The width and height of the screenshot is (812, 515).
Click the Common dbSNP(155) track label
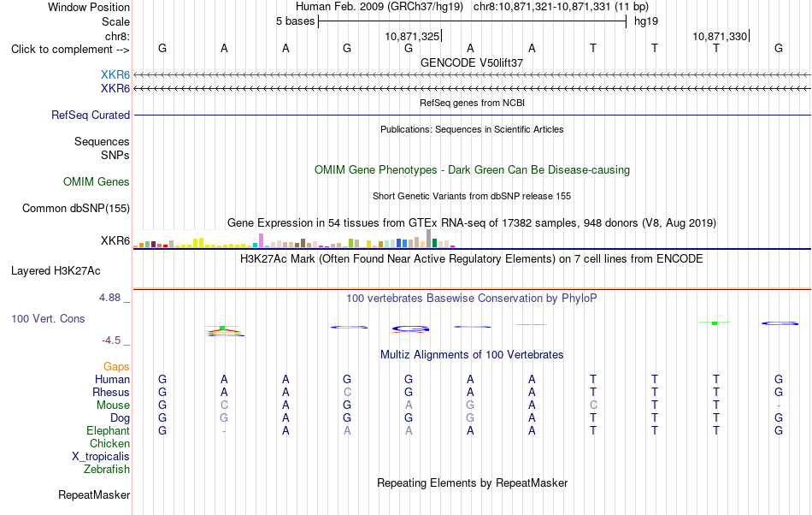point(75,208)
